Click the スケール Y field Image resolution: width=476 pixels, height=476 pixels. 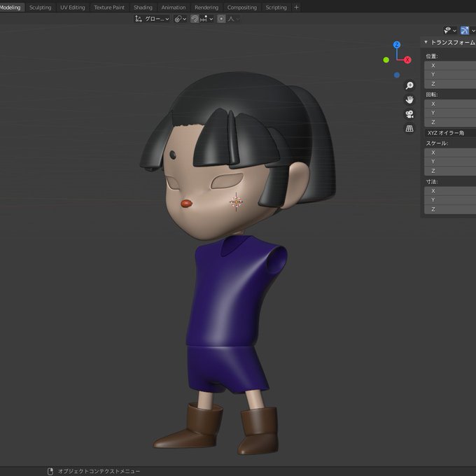pos(450,162)
